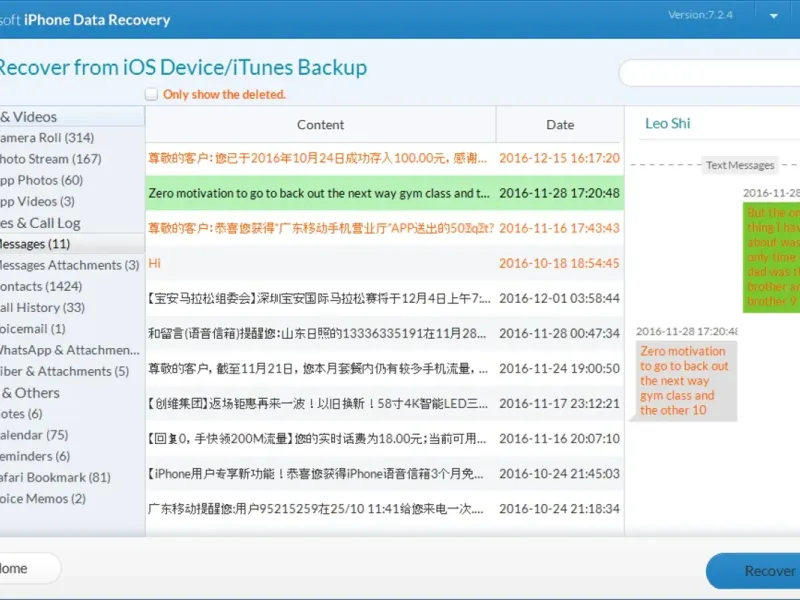The height and width of the screenshot is (600, 800).
Task: Open Safari Bookmark (81) category
Action: [55, 478]
